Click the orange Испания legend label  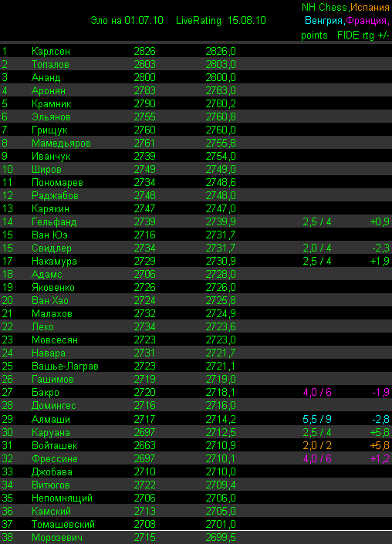[370, 7]
